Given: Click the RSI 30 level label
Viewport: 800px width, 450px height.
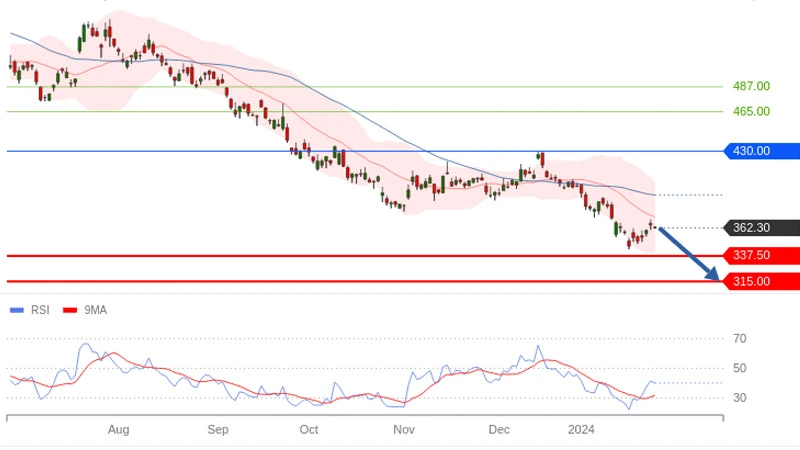Looking at the screenshot, I should point(739,398).
